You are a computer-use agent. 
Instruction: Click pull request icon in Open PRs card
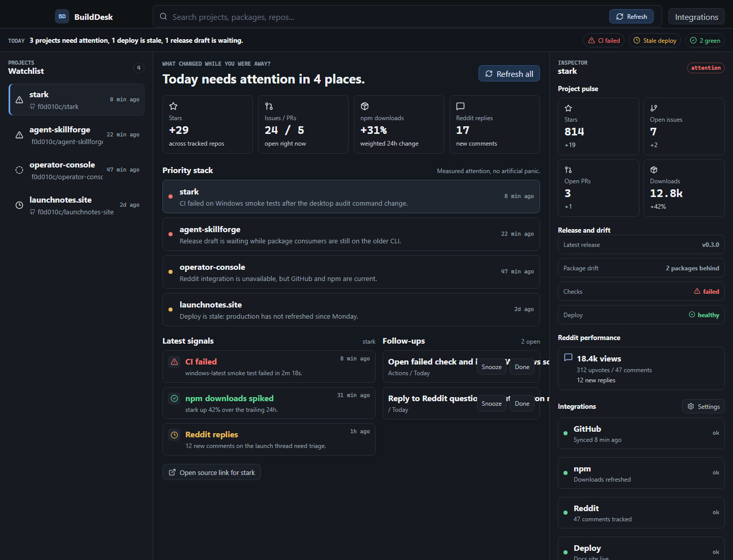(569, 170)
